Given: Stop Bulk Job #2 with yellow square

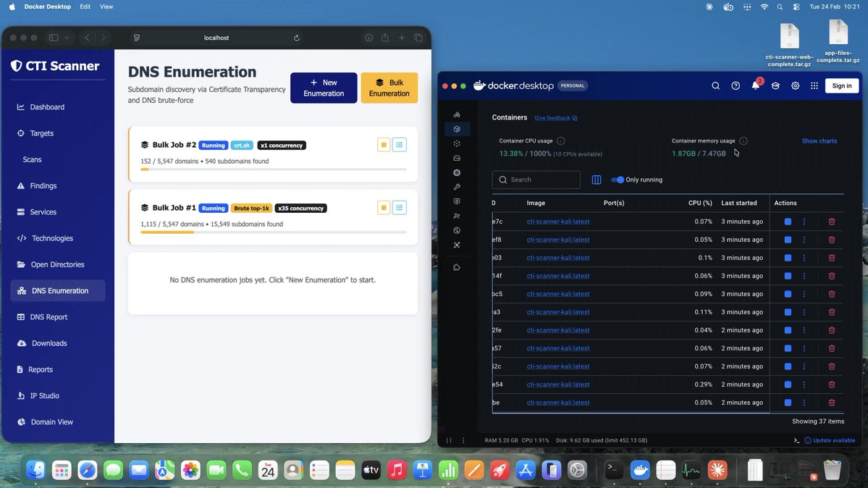Looking at the screenshot, I should pos(384,145).
